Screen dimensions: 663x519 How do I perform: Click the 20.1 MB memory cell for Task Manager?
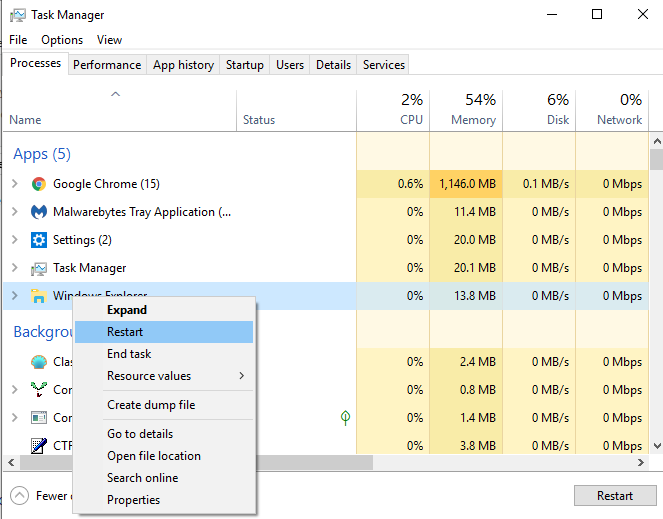(466, 268)
